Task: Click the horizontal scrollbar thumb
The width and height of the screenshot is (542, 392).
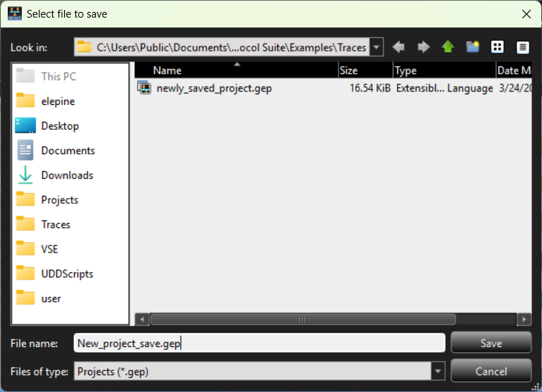Action: (303, 320)
